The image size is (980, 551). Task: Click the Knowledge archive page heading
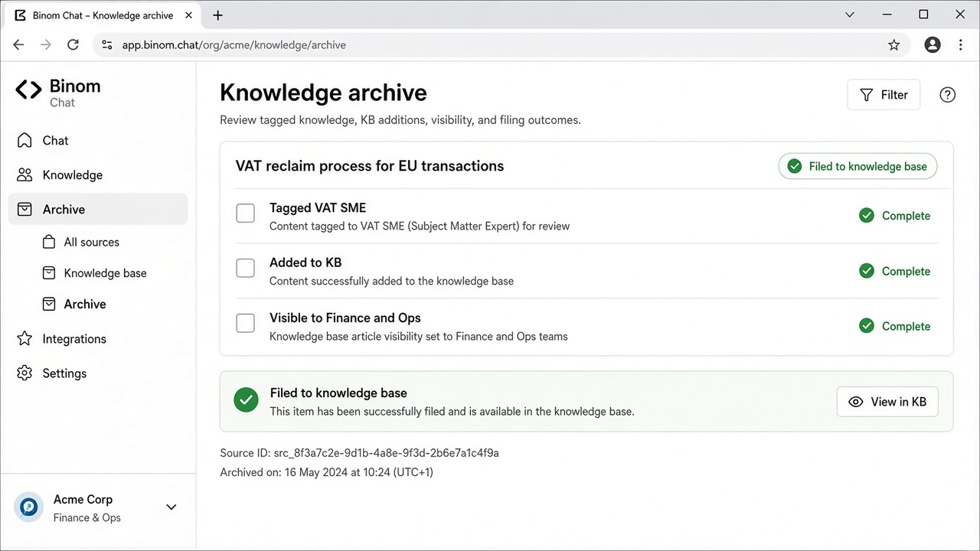323,93
